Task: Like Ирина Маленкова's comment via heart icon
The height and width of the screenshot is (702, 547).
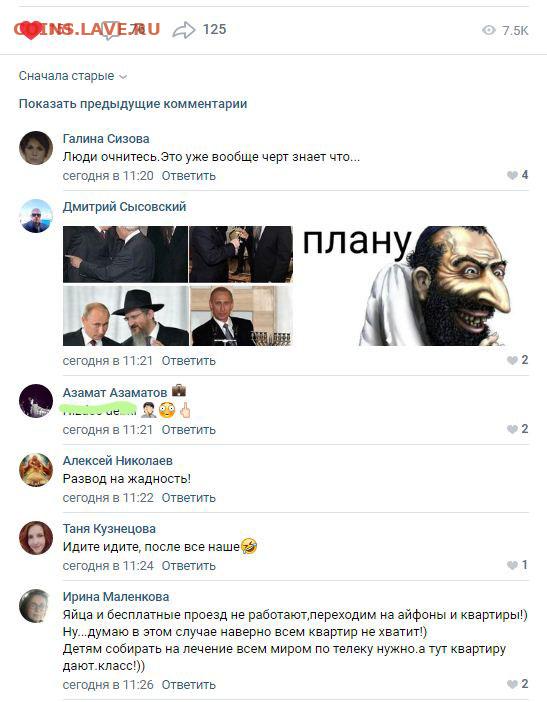Action: pos(512,684)
